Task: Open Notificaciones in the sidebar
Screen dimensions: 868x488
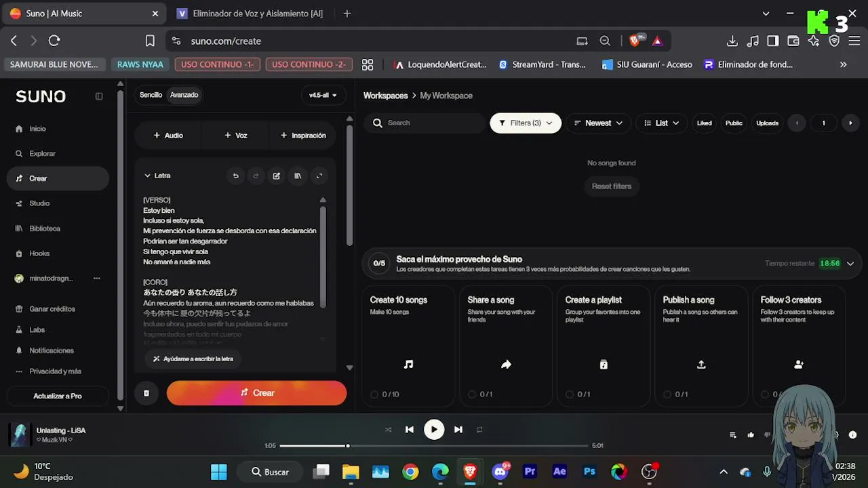Action: point(58,350)
